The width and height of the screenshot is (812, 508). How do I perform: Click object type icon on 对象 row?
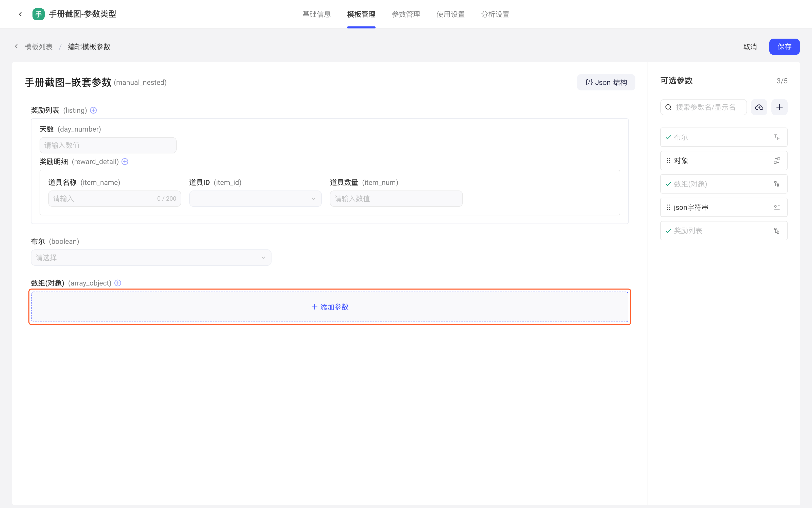point(777,161)
